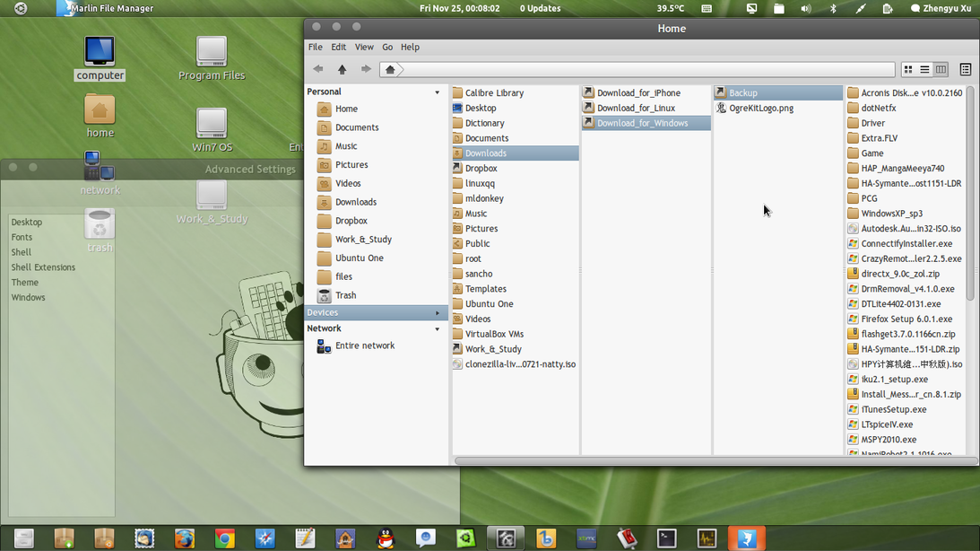Open the clock showing Fri Nov 25
Screen dimensions: 980x551
tap(459, 9)
